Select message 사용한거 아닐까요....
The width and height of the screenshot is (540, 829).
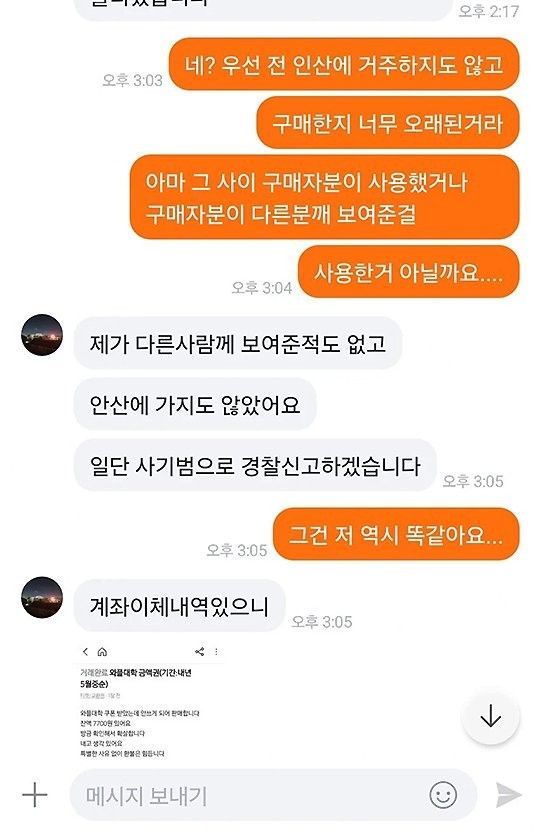click(408, 272)
